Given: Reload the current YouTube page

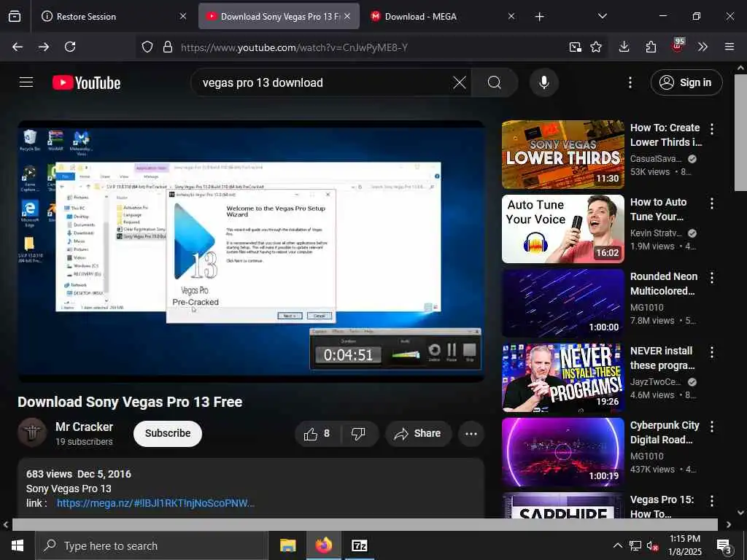Looking at the screenshot, I should [70, 47].
